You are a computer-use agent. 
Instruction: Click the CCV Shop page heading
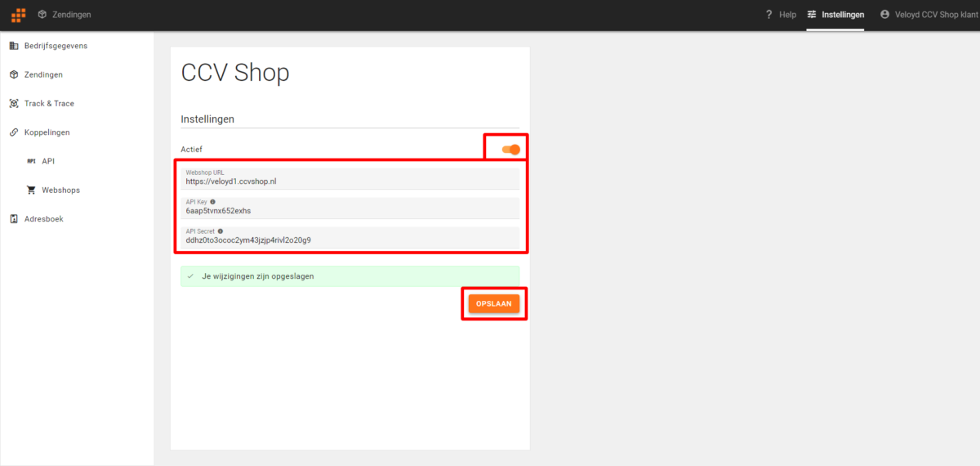click(235, 74)
